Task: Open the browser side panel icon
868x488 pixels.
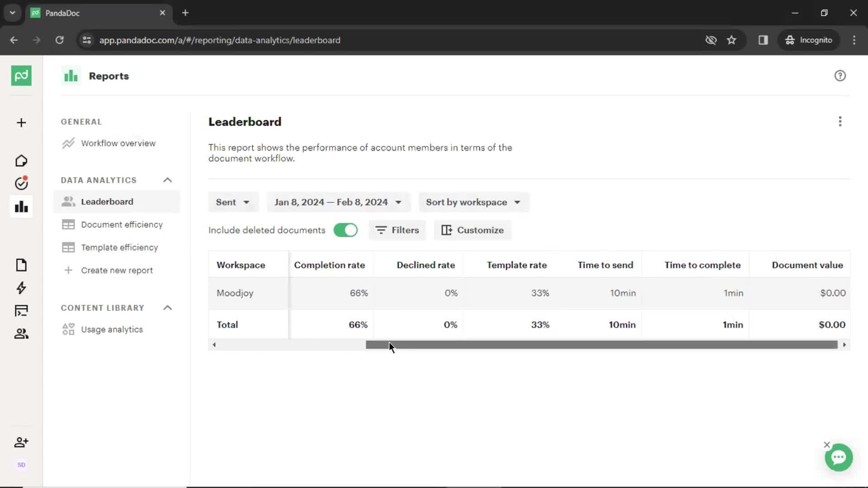Action: pyautogui.click(x=763, y=40)
